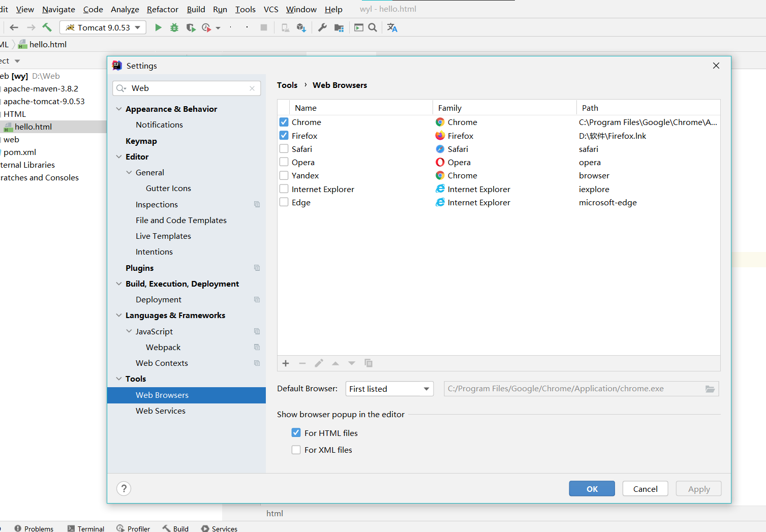766x532 pixels.
Task: Click the Family column header
Action: [x=505, y=108]
